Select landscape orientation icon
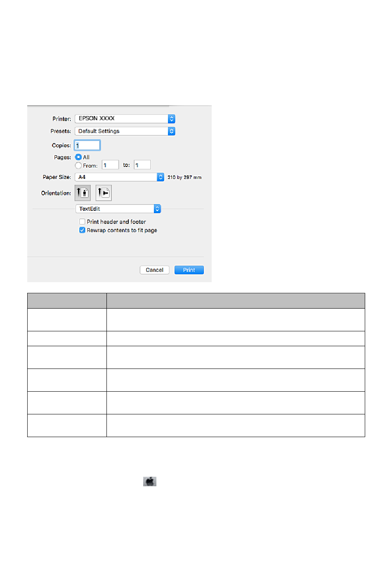 (x=104, y=193)
